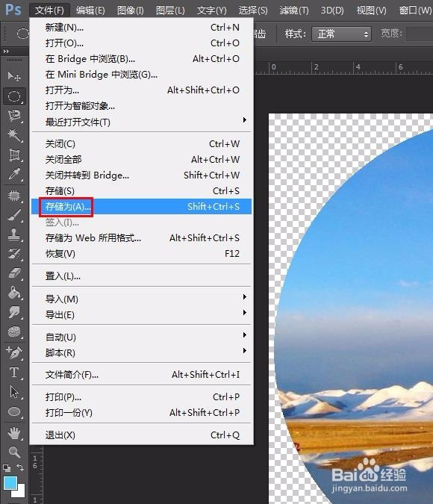Screen dimensions: 433x504
Task: Open the 样式 style dropdown
Action: pyautogui.click(x=341, y=34)
